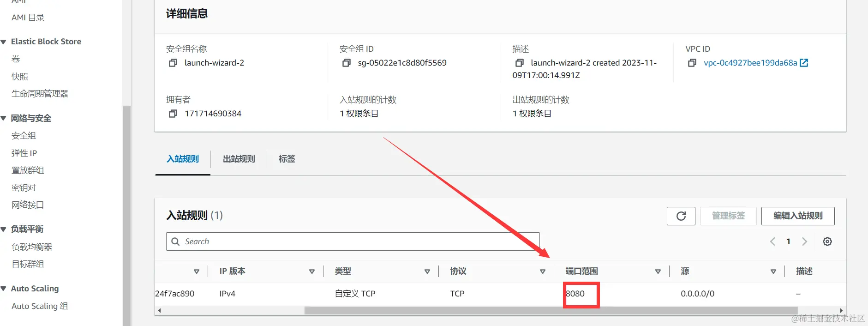Switch to 出站规则 tab

pos(239,159)
